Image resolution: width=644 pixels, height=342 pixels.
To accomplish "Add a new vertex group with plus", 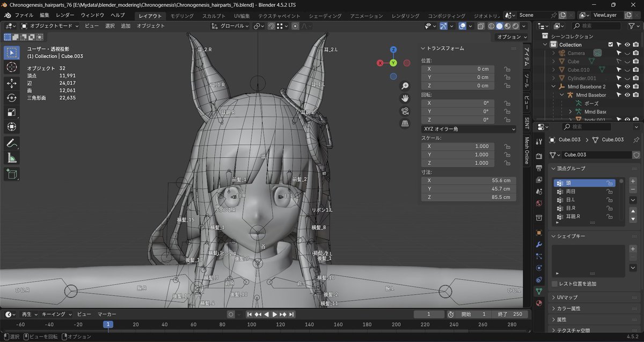I will pyautogui.click(x=633, y=182).
